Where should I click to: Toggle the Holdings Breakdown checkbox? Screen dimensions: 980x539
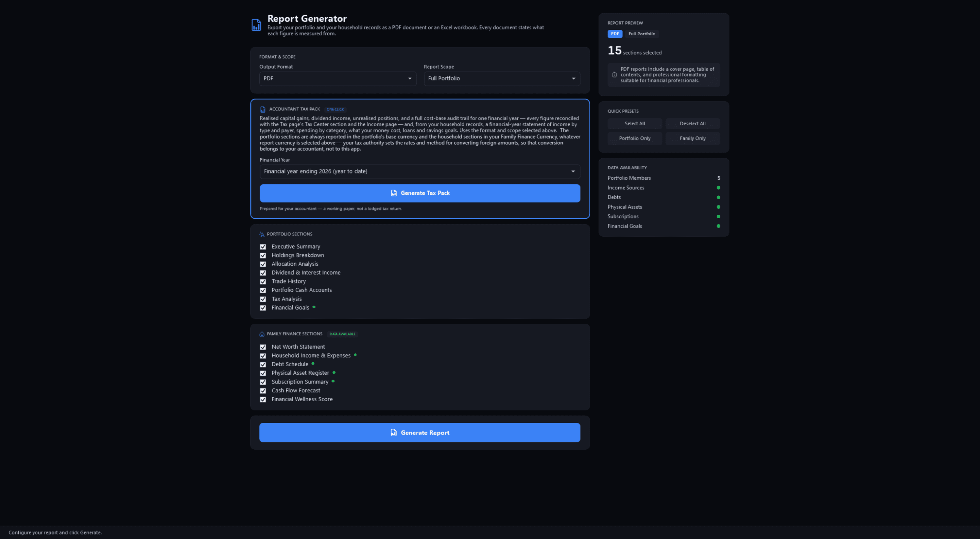coord(263,255)
